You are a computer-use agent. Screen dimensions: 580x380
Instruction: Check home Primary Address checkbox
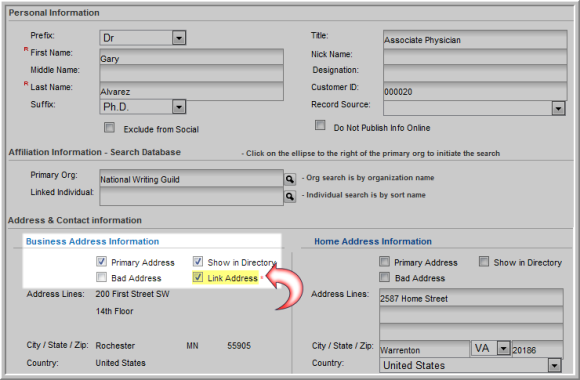pos(385,262)
